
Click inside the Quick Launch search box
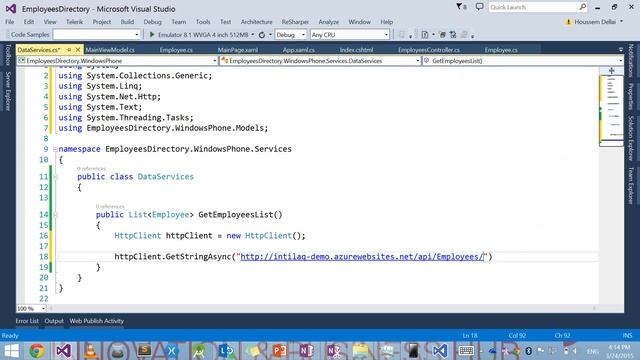click(x=533, y=7)
